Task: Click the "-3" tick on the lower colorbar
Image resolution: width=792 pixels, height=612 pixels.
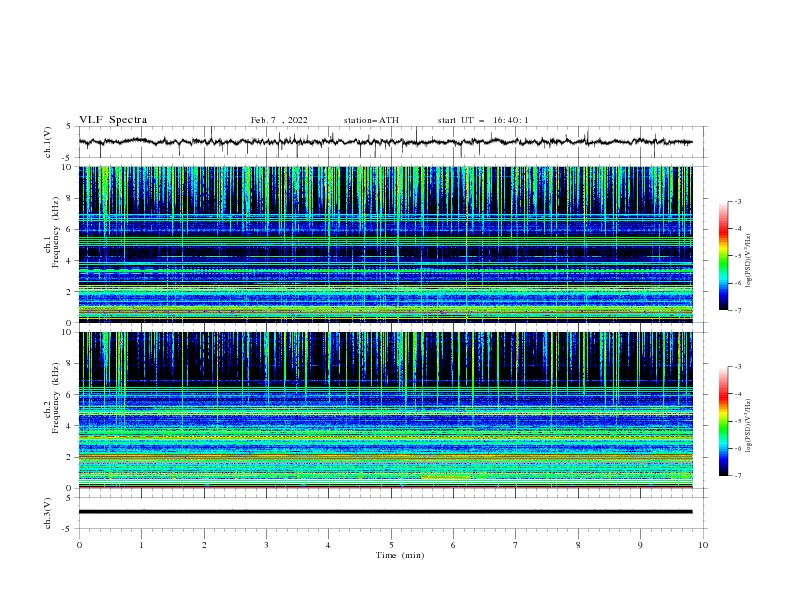Action: (x=738, y=367)
